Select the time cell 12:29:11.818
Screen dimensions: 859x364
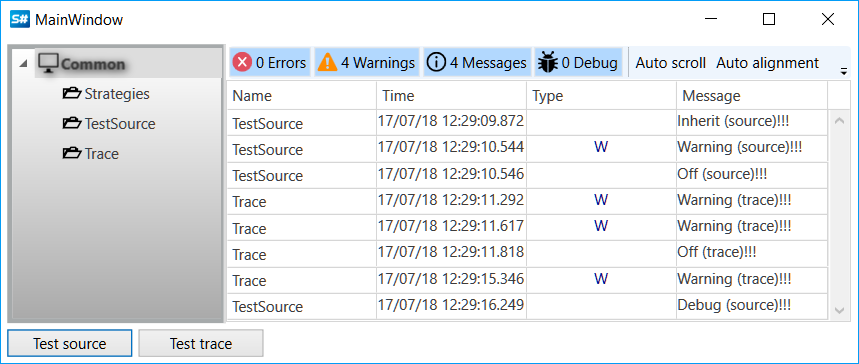(x=451, y=253)
